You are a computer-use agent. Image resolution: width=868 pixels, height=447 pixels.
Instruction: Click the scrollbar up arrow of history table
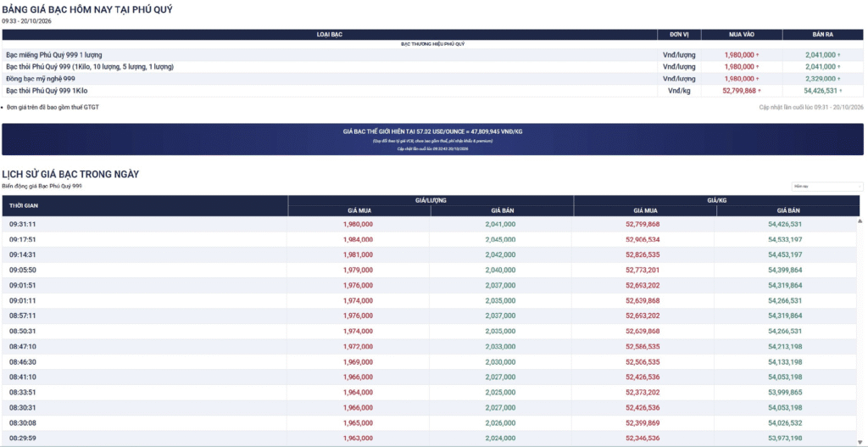tap(860, 221)
